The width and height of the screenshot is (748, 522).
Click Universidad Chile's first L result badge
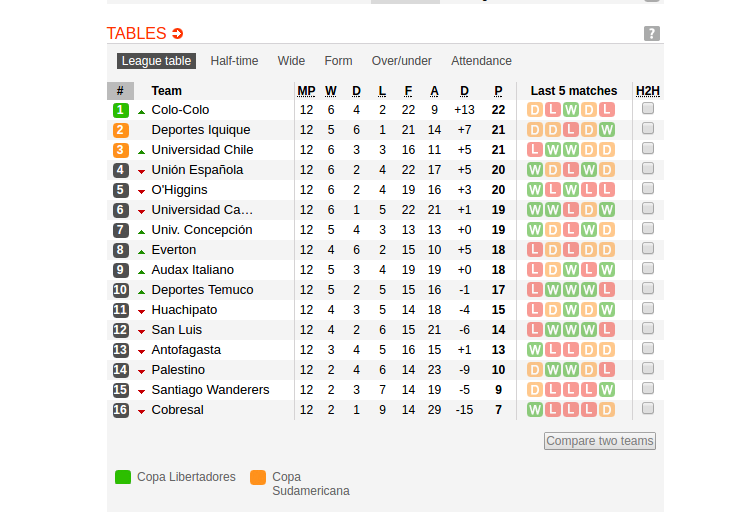click(535, 150)
